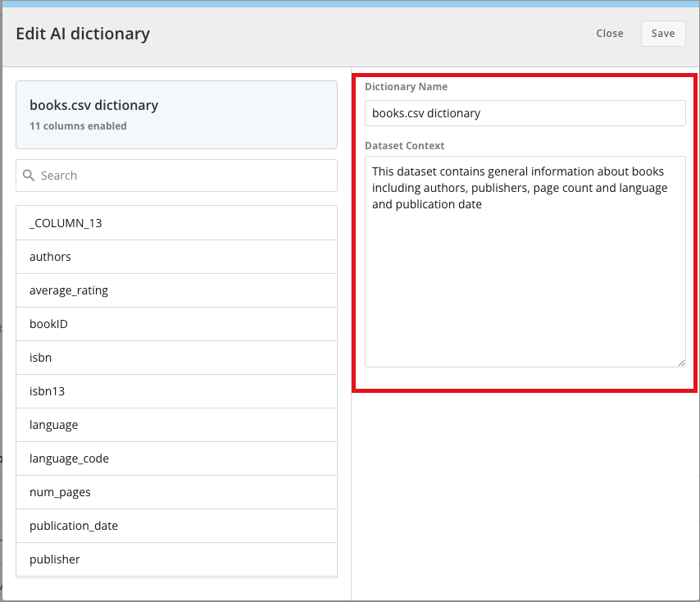
Task: Open the publication_date column
Action: pos(176,526)
